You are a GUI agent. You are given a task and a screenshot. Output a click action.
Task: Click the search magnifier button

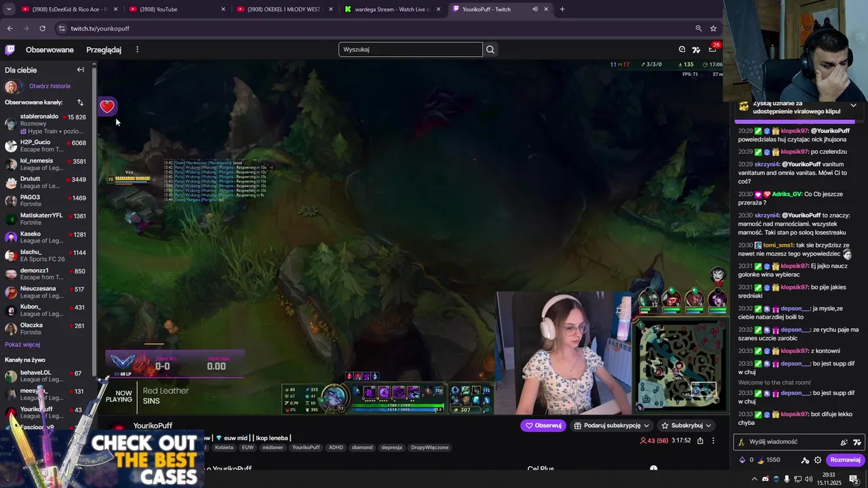490,49
